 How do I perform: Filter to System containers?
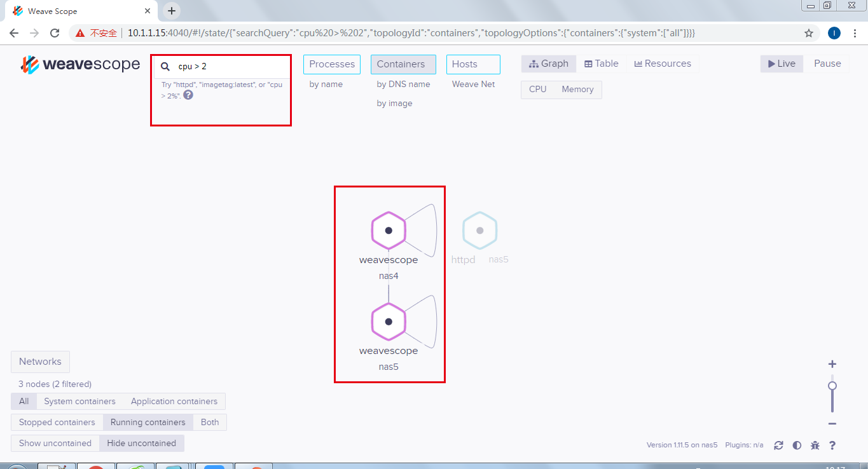click(79, 402)
